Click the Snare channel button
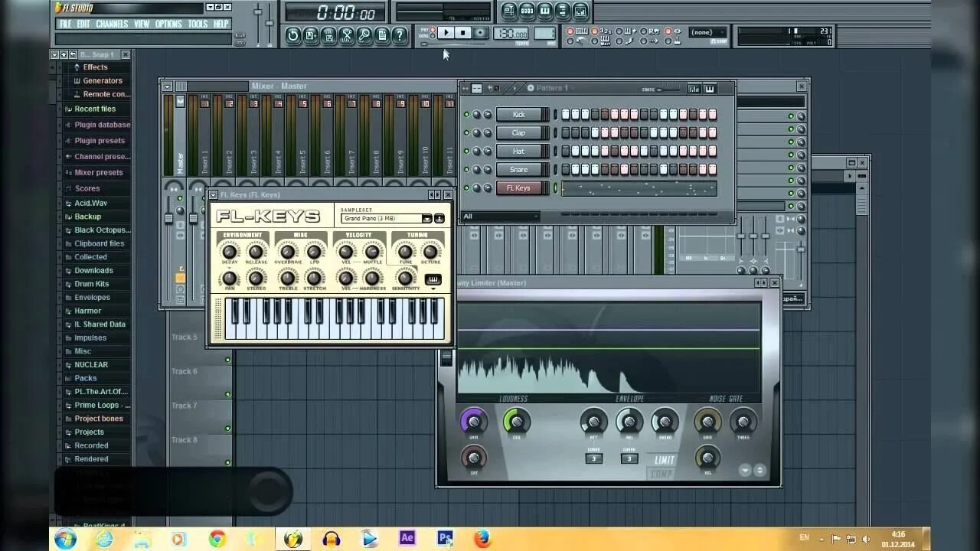980x551 pixels. coord(519,170)
